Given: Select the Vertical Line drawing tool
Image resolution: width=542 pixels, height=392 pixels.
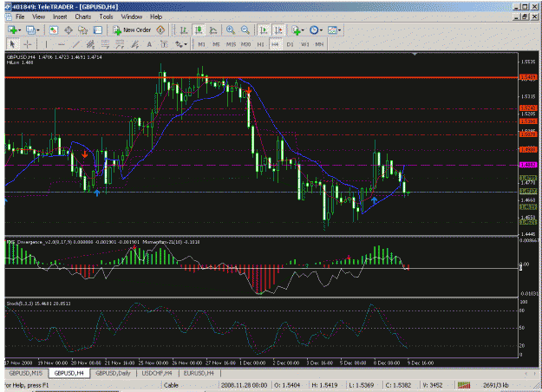Looking at the screenshot, I should coord(46,44).
